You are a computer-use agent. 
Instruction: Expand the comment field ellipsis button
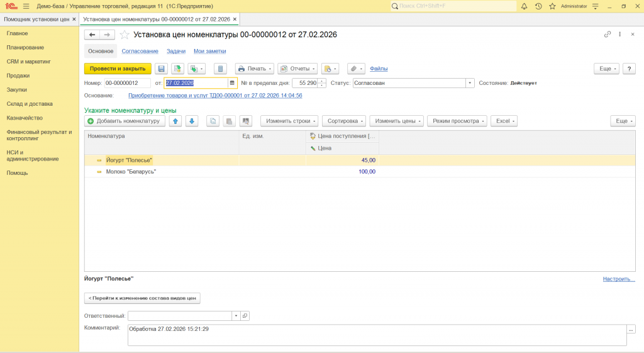(631, 329)
